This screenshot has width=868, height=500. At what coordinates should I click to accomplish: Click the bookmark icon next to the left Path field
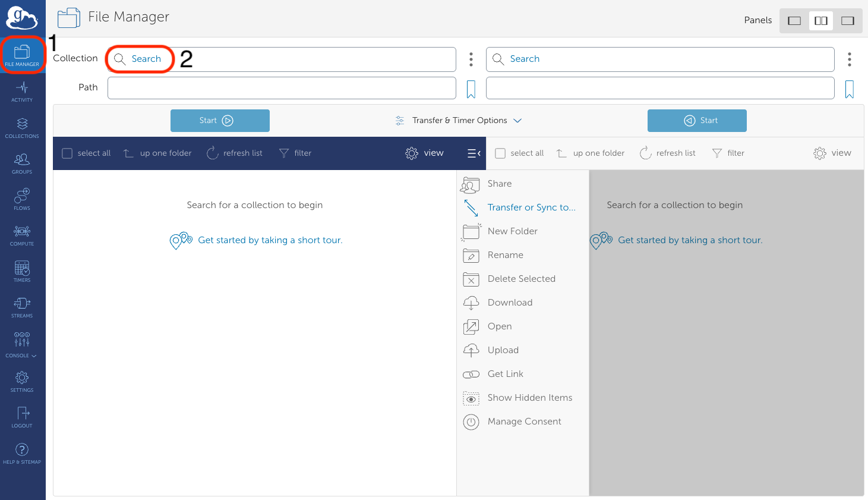[470, 88]
